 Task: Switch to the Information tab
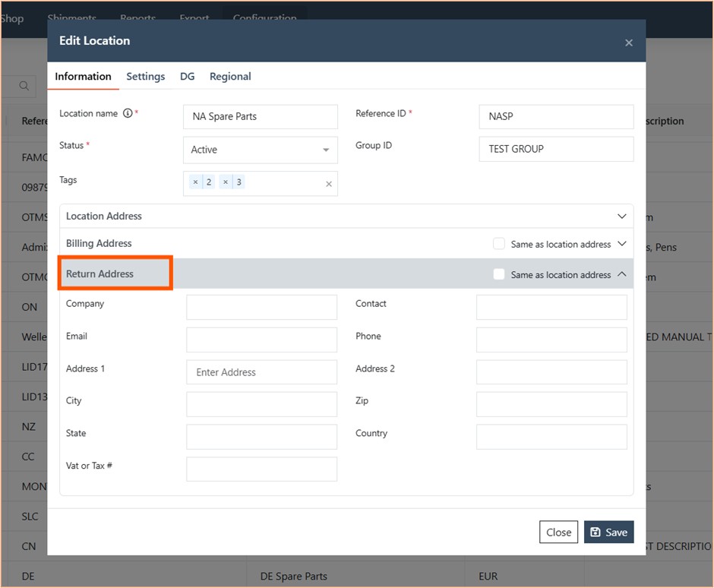[83, 77]
